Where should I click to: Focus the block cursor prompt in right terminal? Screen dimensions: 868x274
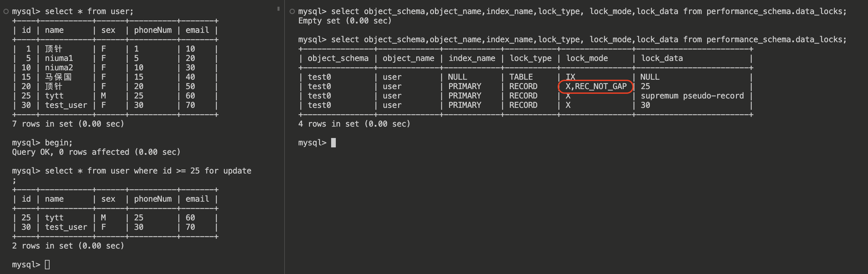(333, 143)
